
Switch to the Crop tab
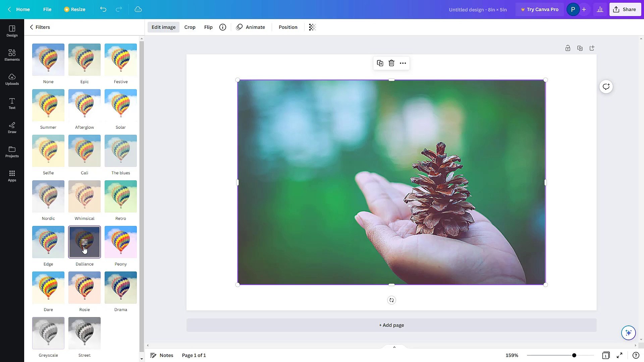(190, 27)
